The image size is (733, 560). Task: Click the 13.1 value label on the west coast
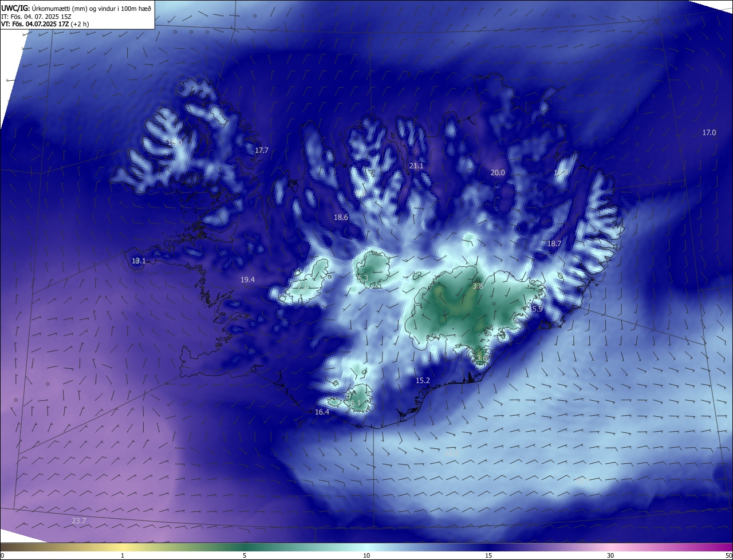pyautogui.click(x=139, y=261)
